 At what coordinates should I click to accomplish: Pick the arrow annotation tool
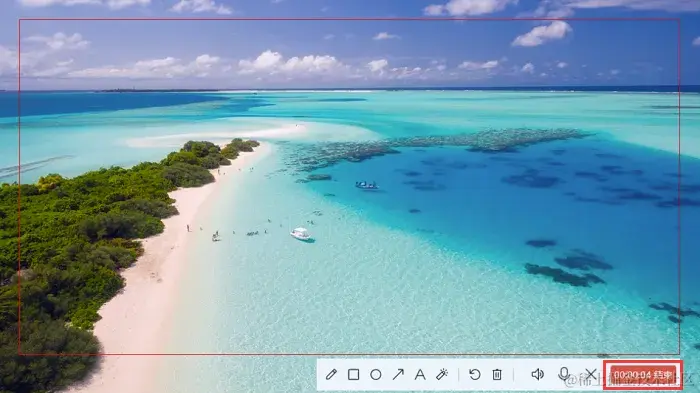398,374
